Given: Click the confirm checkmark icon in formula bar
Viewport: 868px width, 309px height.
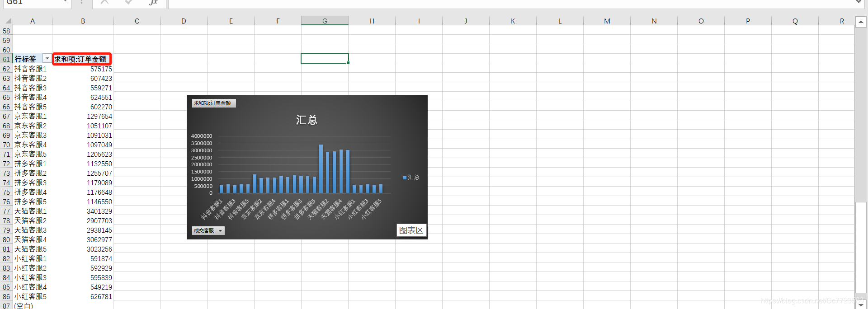Looking at the screenshot, I should click(129, 2).
